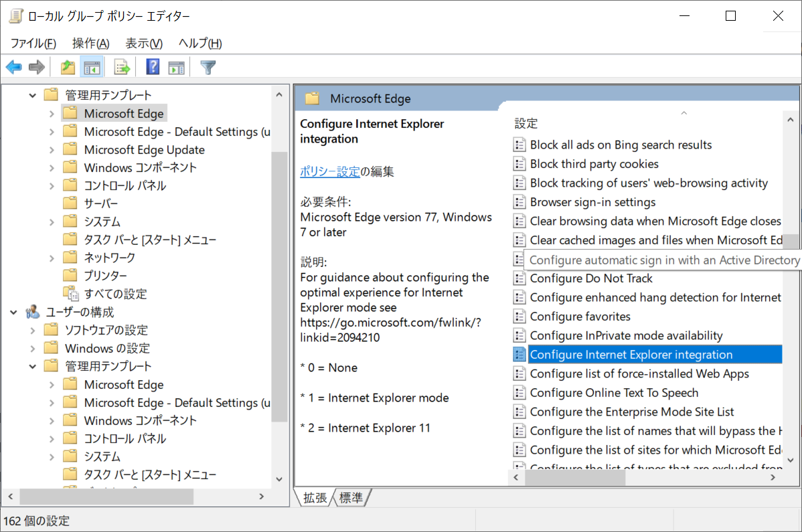The image size is (802, 532).
Task: Switch to the 標準 tab
Action: [x=351, y=498]
